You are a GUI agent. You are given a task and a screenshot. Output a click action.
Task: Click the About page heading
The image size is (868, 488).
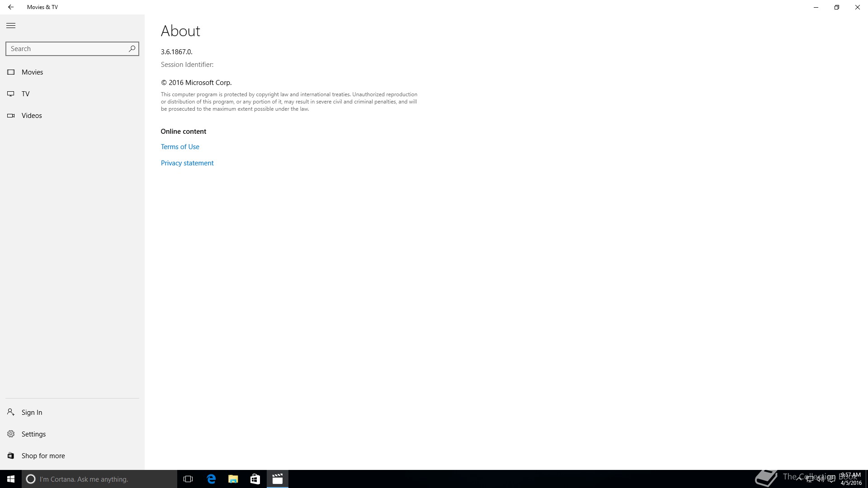pos(180,31)
